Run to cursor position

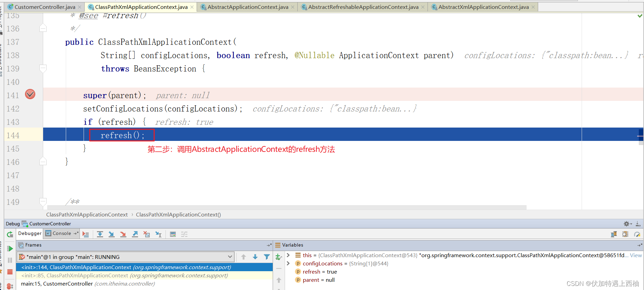pos(158,234)
